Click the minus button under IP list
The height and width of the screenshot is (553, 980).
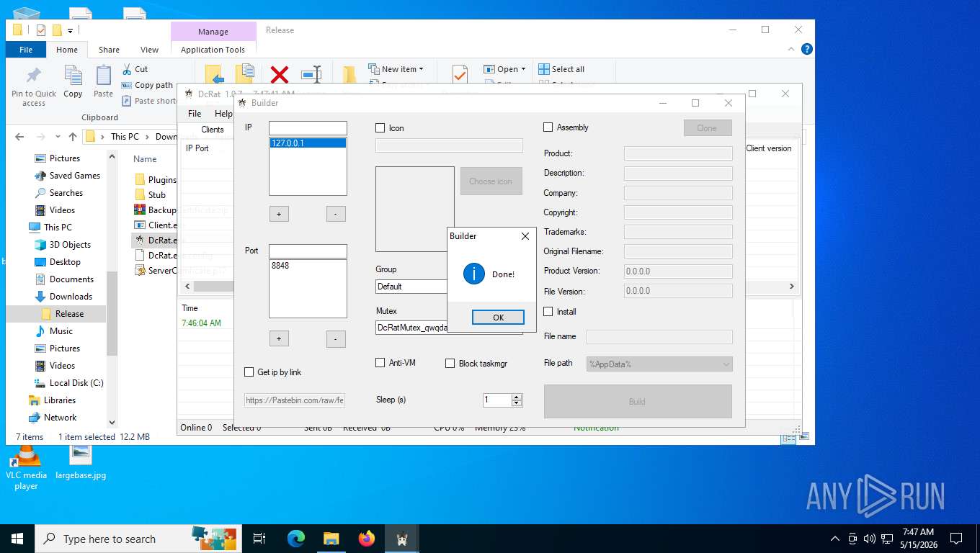click(336, 214)
